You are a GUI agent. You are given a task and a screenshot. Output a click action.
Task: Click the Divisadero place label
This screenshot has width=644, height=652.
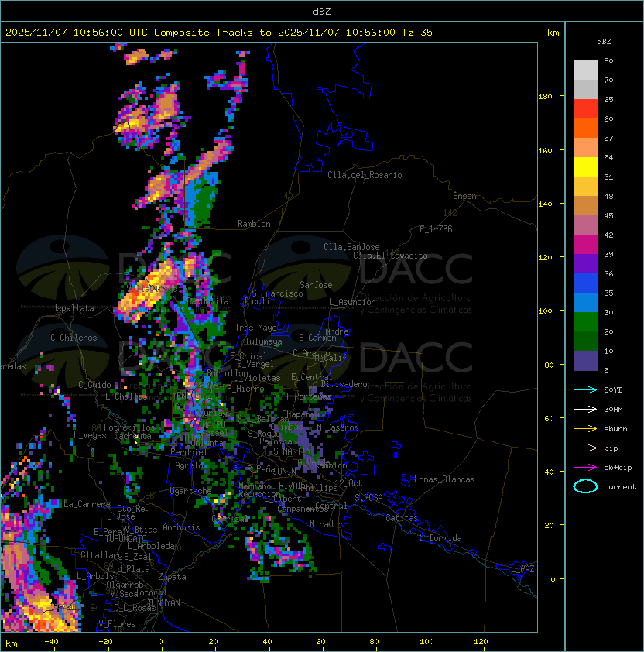pyautogui.click(x=344, y=384)
